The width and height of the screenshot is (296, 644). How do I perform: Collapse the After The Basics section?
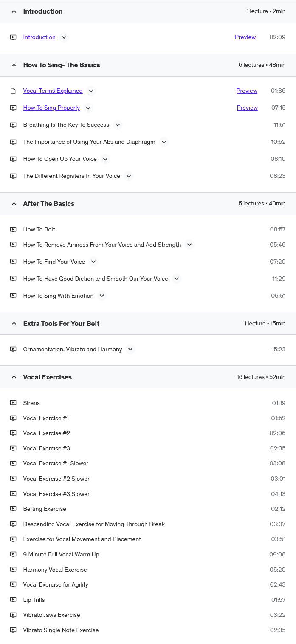coord(148,204)
